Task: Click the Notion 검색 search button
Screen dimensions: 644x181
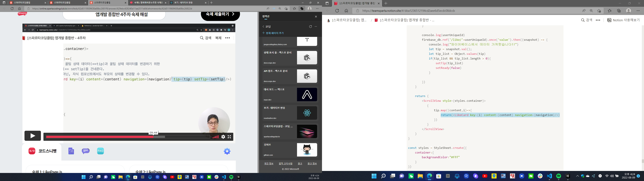Action: 586,20
